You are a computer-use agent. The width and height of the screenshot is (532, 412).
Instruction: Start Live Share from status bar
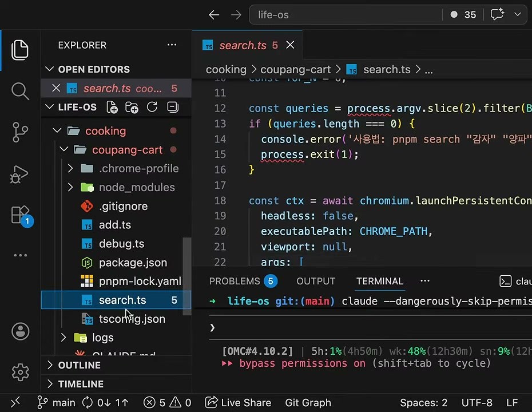[238, 403]
